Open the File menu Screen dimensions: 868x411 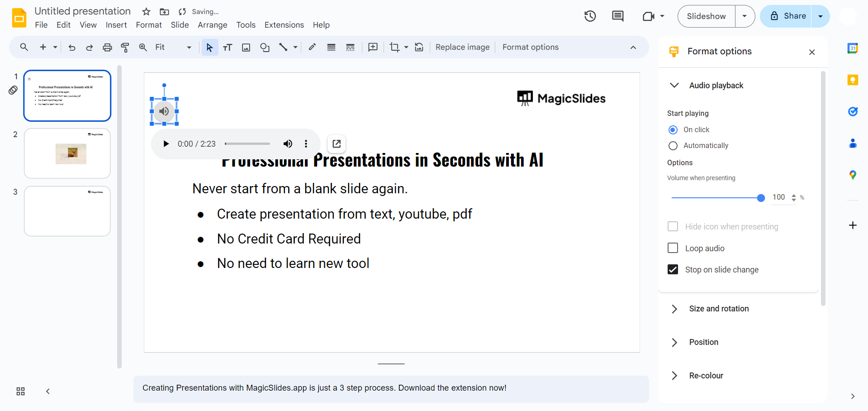41,25
